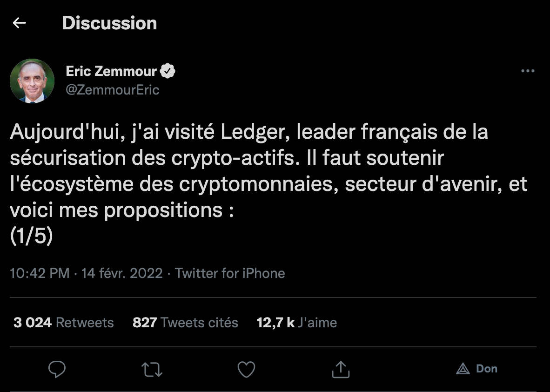Screen dimensions: 550x392
Task: Click the Eric Zemmour display name
Action: click(x=111, y=71)
